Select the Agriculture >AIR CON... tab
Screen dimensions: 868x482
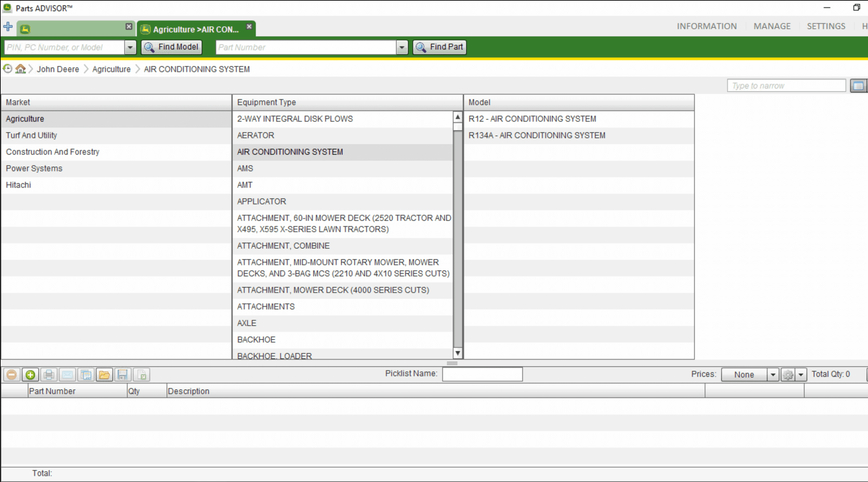pos(196,29)
